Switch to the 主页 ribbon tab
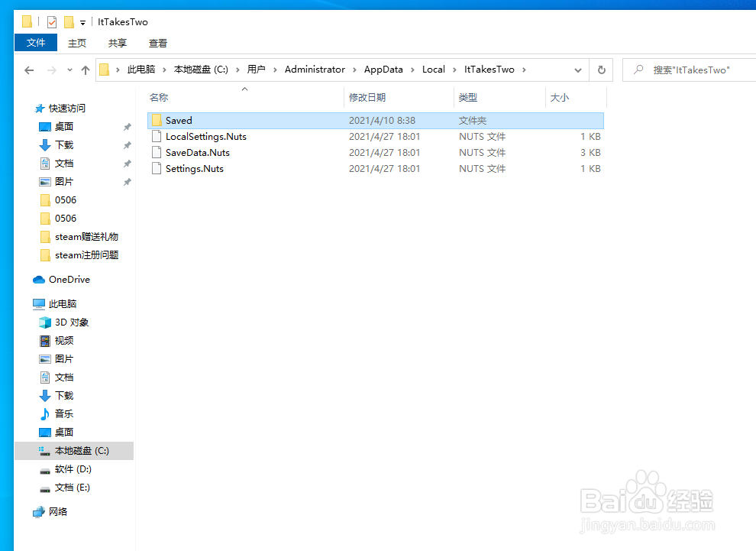Screen dimensions: 756x551 pos(76,43)
